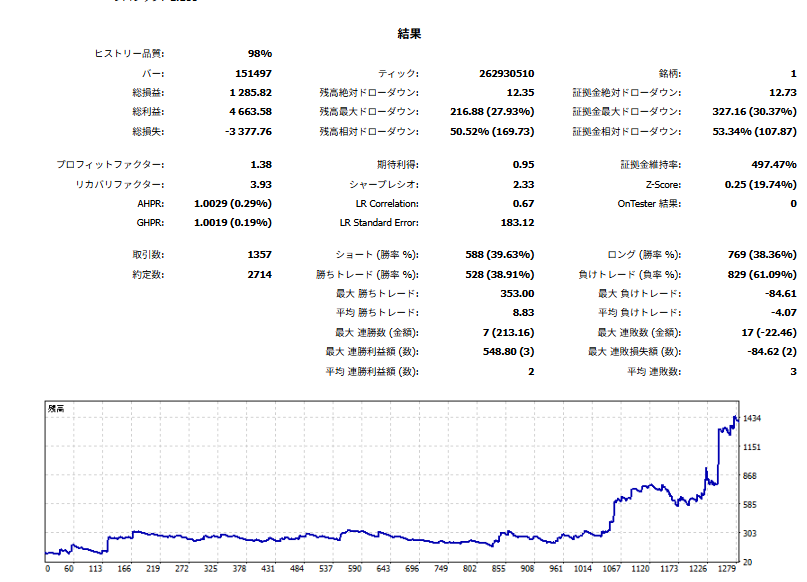Click the balance curve peak near 1434
The height and width of the screenshot is (582, 807).
pos(735,417)
